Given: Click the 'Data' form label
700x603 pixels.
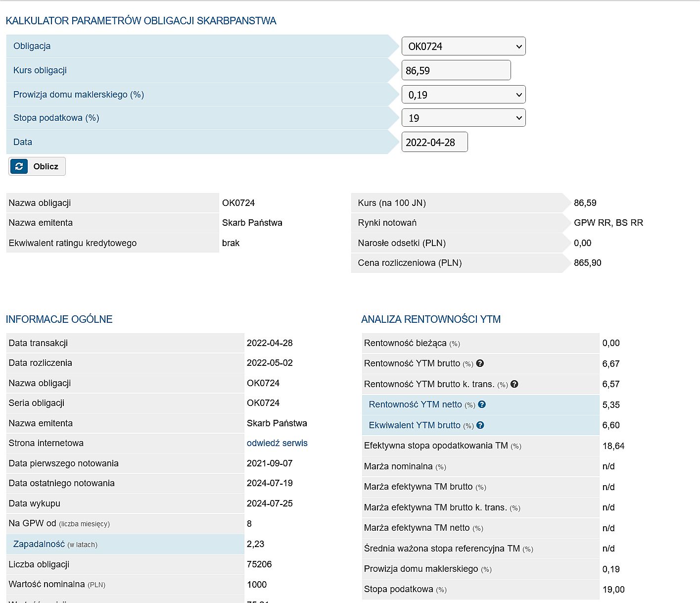Looking at the screenshot, I should (23, 142).
